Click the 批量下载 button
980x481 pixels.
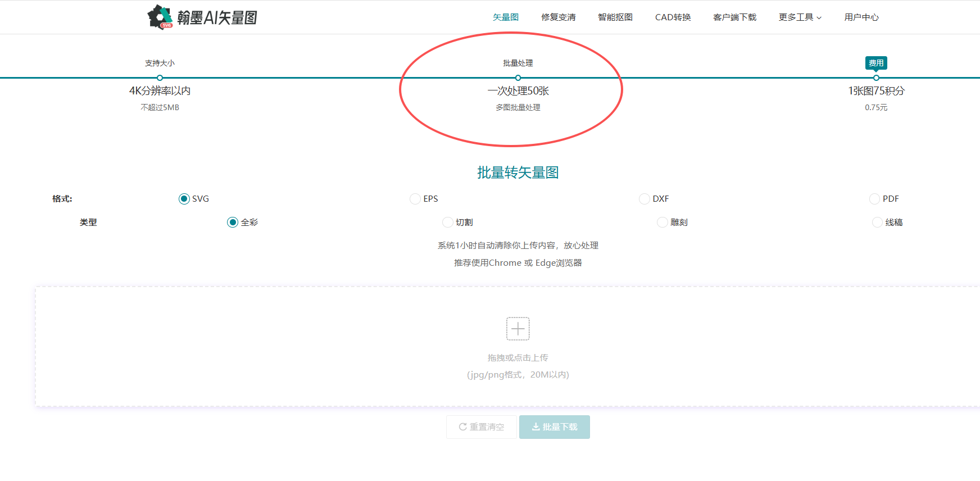click(555, 427)
